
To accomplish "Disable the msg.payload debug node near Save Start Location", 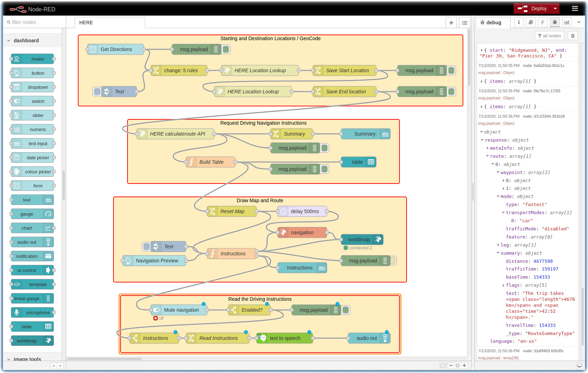I will [451, 70].
